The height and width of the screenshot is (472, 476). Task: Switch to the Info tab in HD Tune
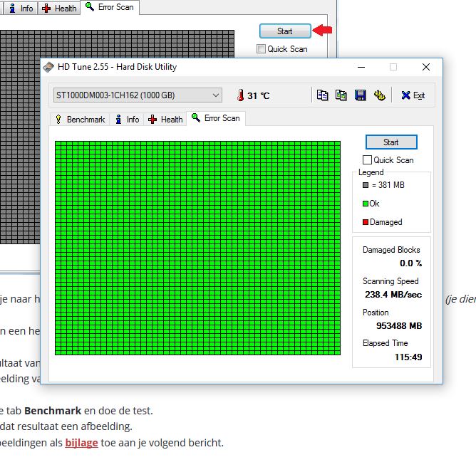pyautogui.click(x=127, y=120)
